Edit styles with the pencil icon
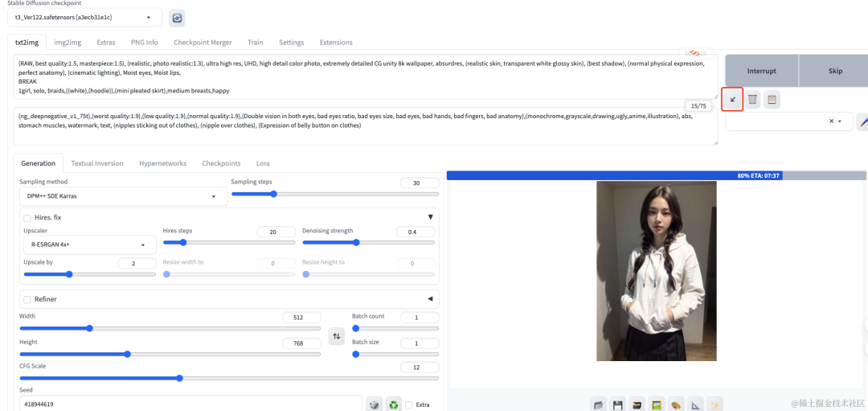The height and width of the screenshot is (411, 868). coord(862,121)
